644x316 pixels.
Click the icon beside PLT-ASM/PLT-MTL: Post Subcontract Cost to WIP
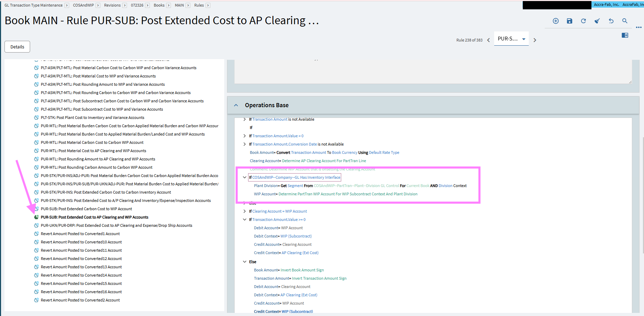36,109
